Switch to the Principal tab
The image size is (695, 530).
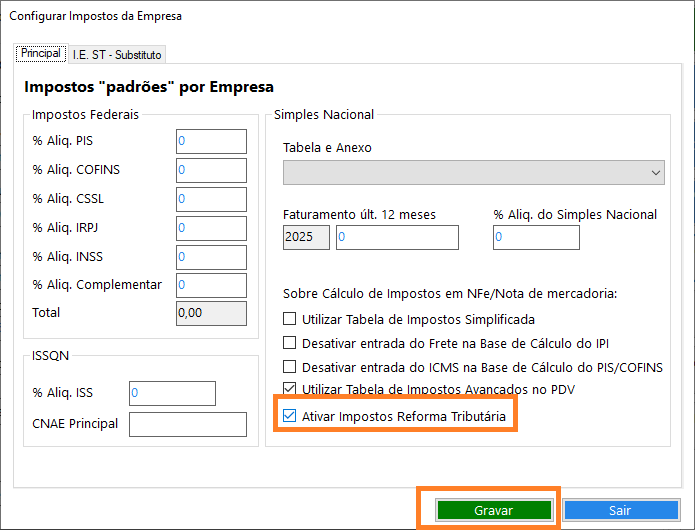(x=41, y=53)
